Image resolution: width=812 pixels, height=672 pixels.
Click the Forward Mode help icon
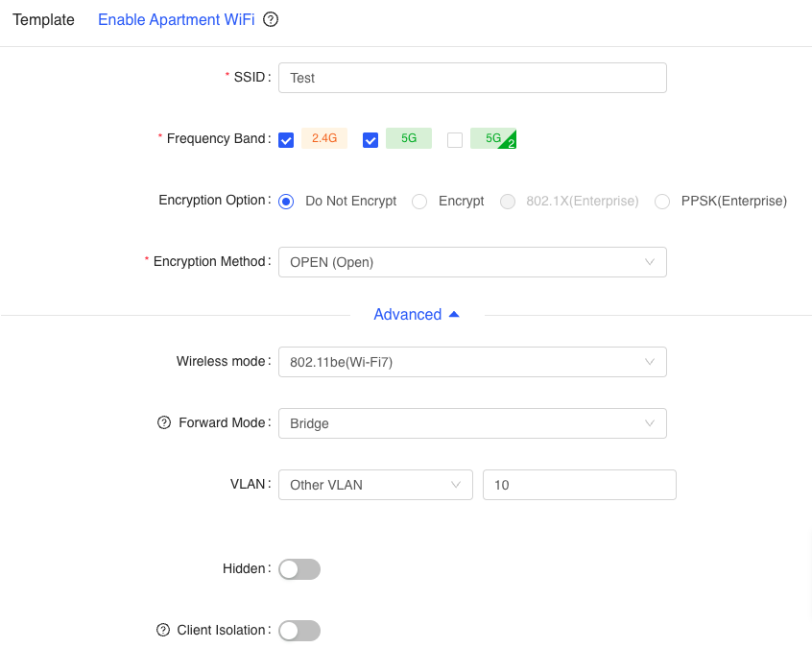coord(163,422)
